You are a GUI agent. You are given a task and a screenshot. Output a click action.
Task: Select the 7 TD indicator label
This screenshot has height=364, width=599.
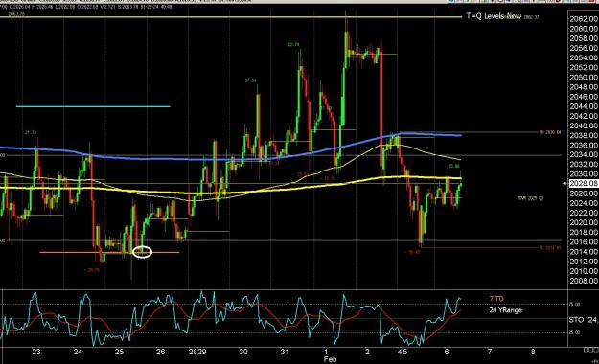point(496,299)
